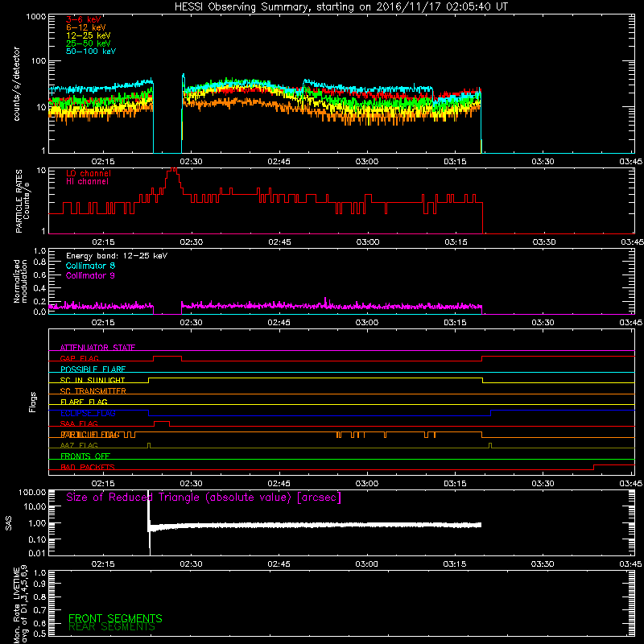The height and width of the screenshot is (644, 644).
Task: Click the HESSI Observing Summary plot title
Action: pos(341,7)
